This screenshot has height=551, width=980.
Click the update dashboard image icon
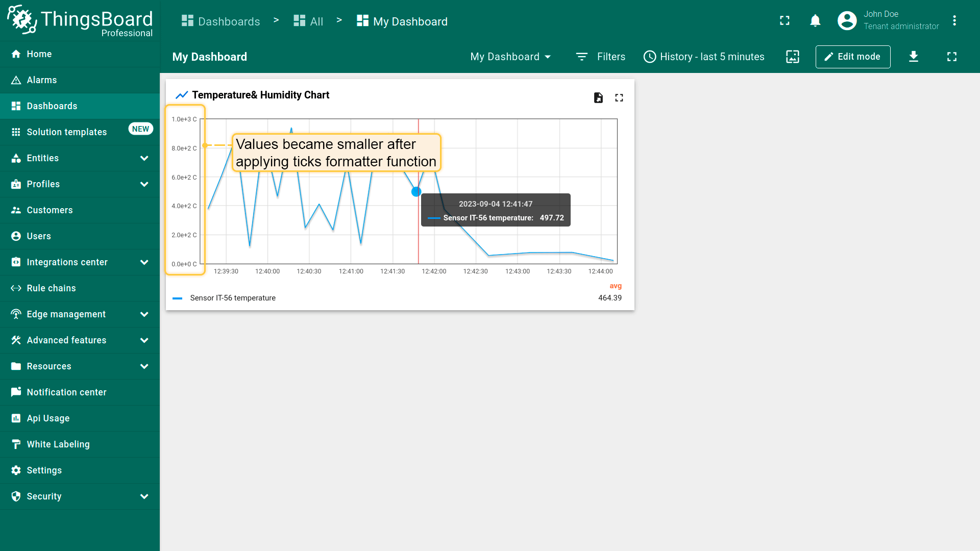point(793,57)
